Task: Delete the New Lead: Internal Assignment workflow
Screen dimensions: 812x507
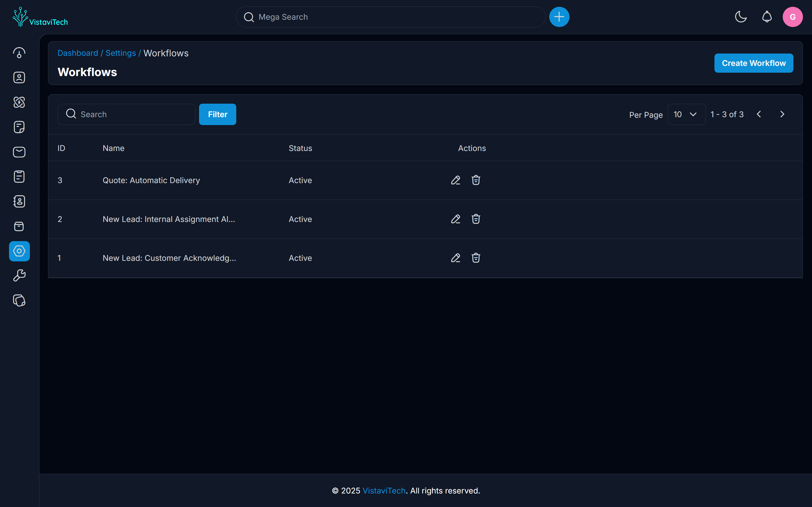Action: coord(476,219)
